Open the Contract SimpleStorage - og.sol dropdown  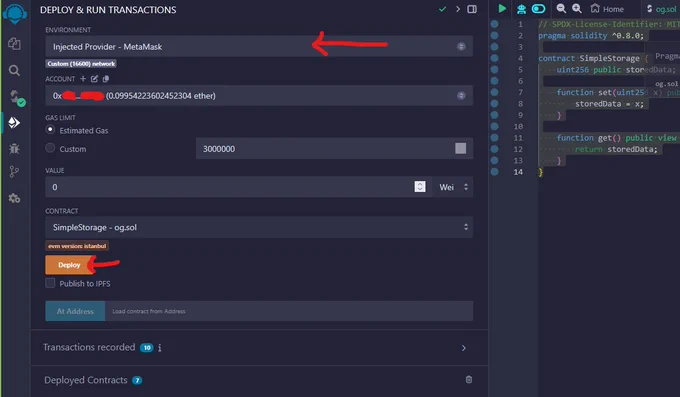click(x=259, y=227)
